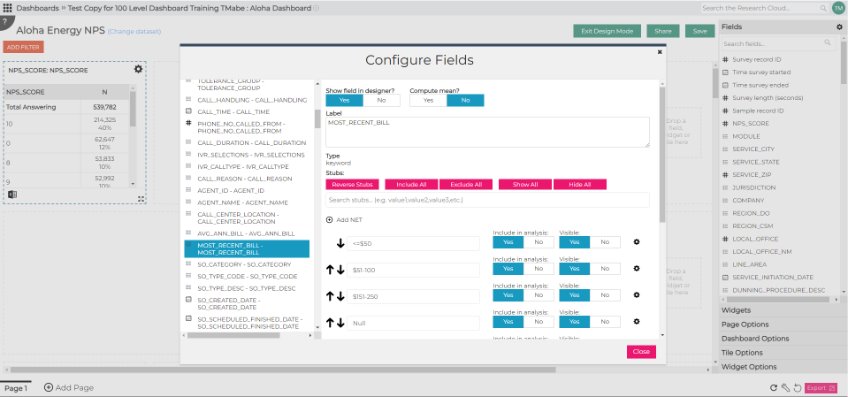Screen dimensions: 848x397
Task: Set $51-100 Include in analysis to No
Action: point(539,269)
